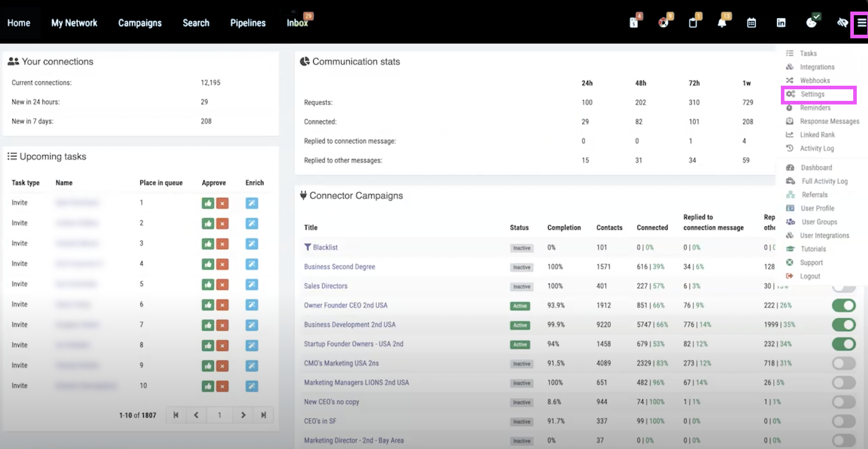Enrich the Invite task in queue place 1
Screen dimensions: 868x449
tap(252, 203)
